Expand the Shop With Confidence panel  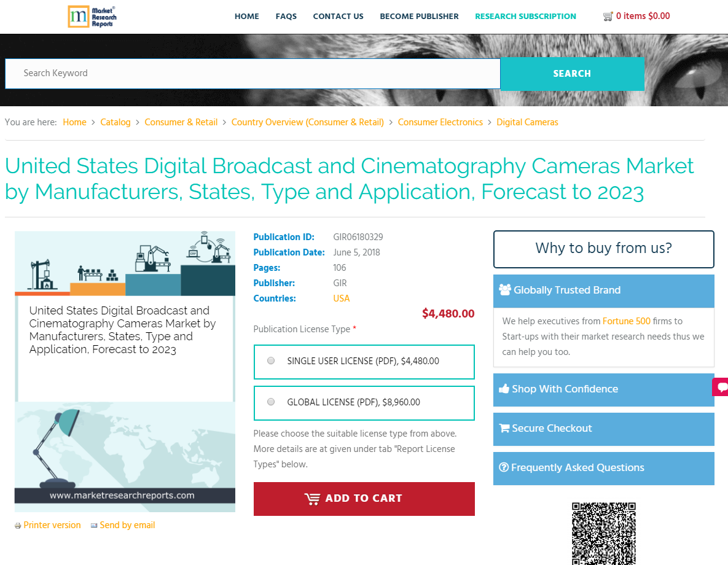point(603,389)
